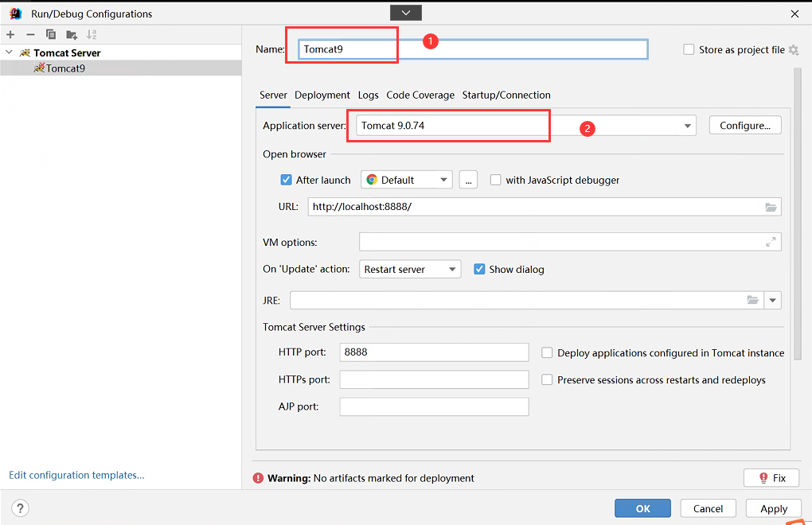Screen dimensions: 812x525
Task: Expand the VM options field
Action: 771,242
